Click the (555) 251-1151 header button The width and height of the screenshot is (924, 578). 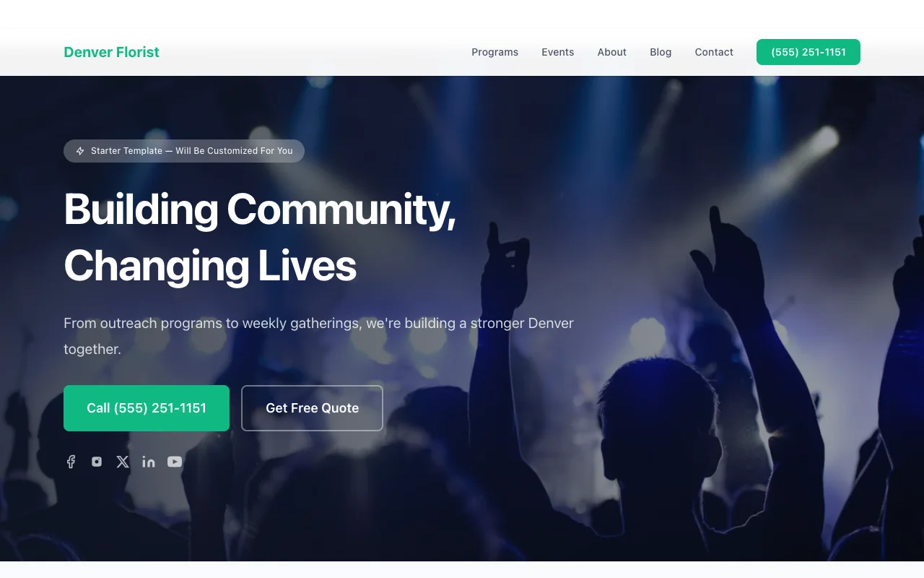(x=808, y=52)
